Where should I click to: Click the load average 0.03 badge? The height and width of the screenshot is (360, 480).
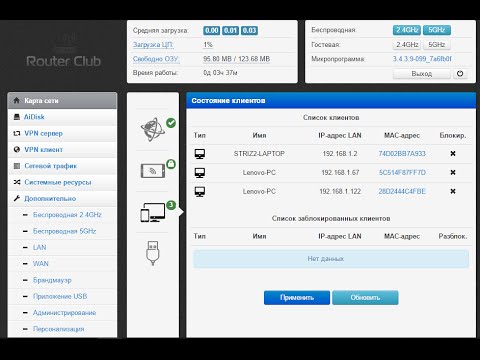[249, 31]
